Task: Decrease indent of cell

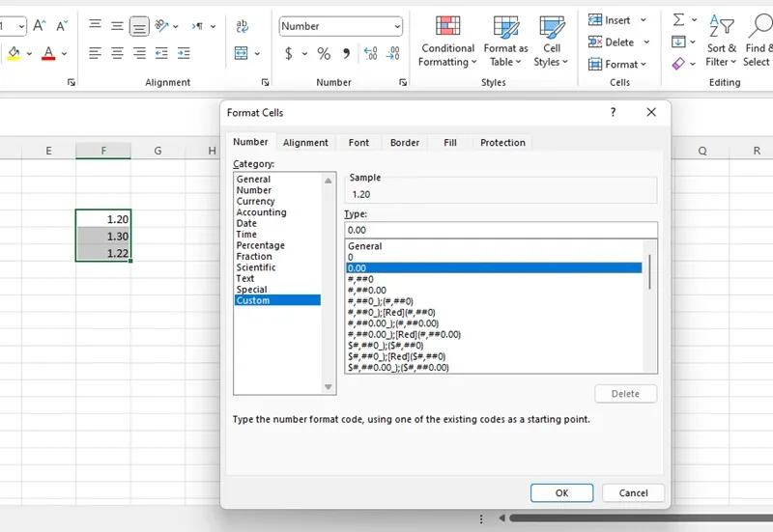Action: point(161,53)
